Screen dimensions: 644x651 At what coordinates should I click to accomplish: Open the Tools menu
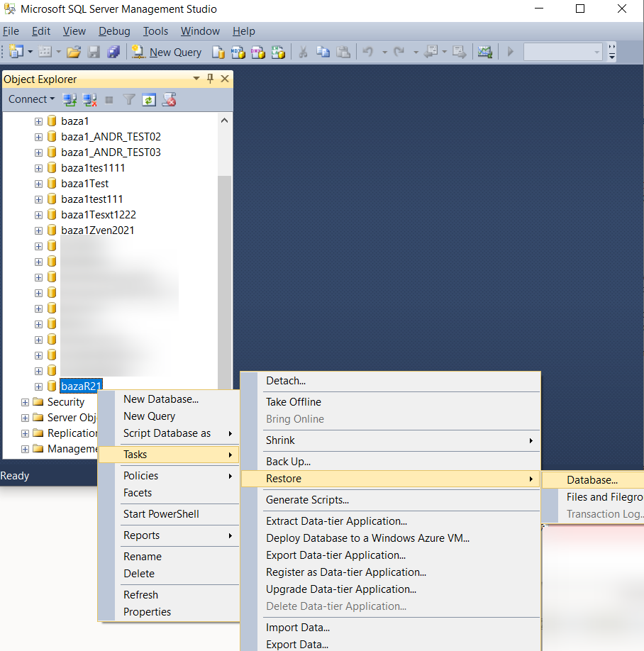pos(155,31)
